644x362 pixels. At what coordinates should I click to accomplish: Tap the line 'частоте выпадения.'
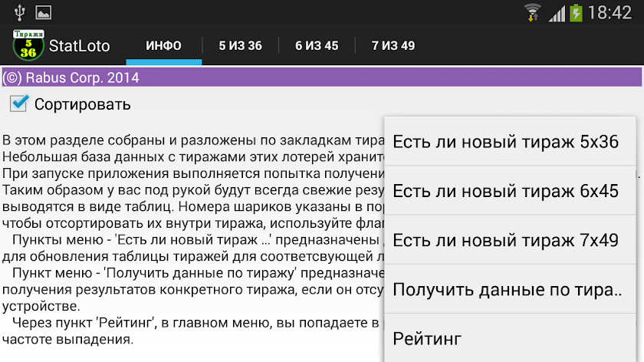click(x=67, y=340)
